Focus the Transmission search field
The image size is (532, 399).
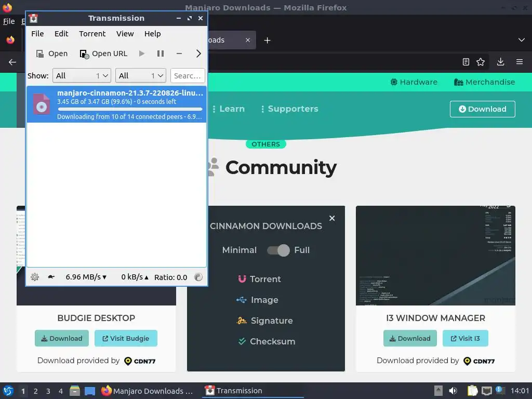point(188,76)
